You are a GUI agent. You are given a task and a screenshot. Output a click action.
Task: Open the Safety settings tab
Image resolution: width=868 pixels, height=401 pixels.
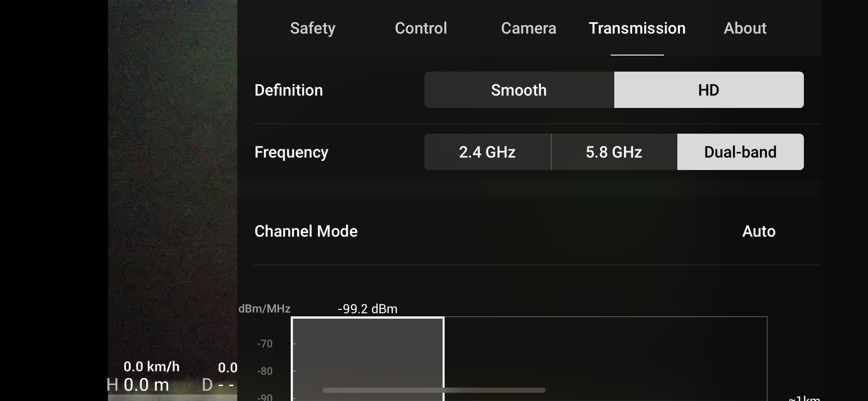click(312, 28)
